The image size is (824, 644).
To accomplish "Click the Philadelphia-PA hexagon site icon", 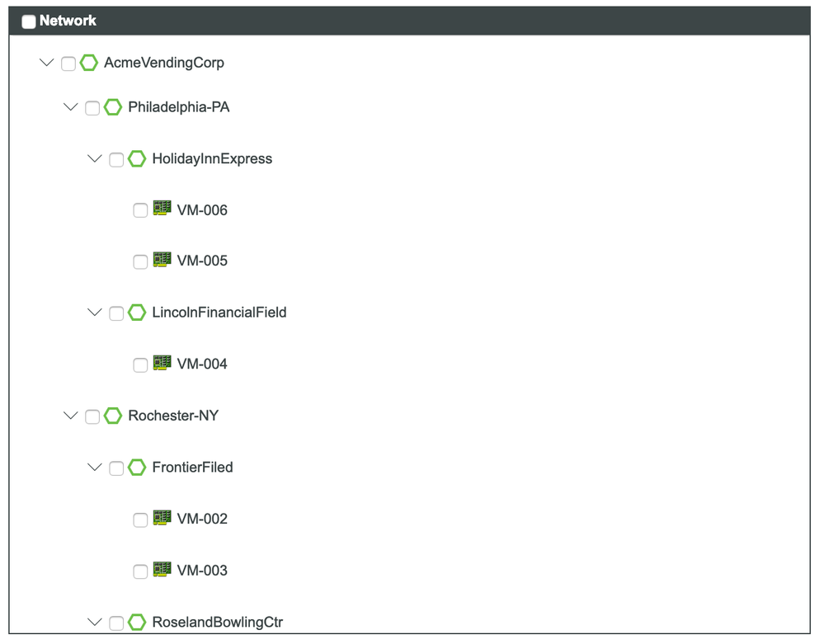I will [x=113, y=107].
